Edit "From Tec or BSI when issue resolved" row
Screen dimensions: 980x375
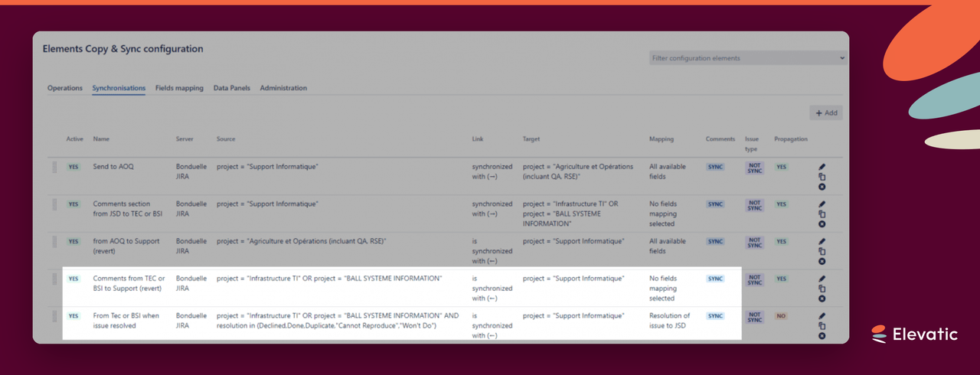pyautogui.click(x=822, y=315)
